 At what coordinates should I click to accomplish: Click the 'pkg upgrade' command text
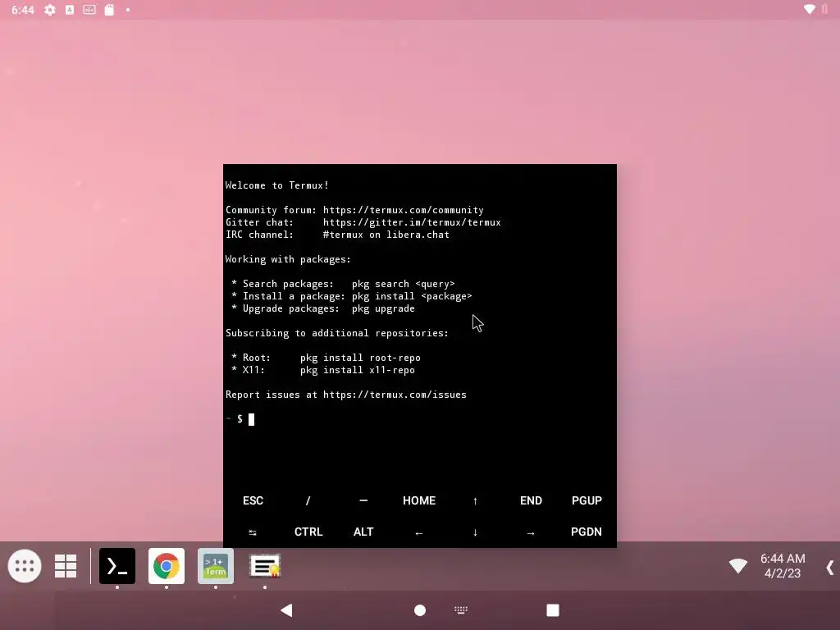(383, 308)
